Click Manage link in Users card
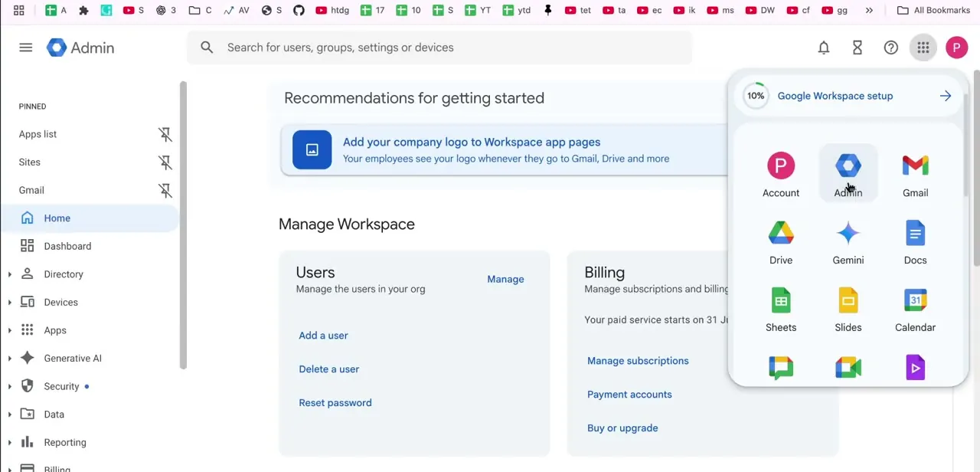Image resolution: width=980 pixels, height=472 pixels. click(505, 279)
